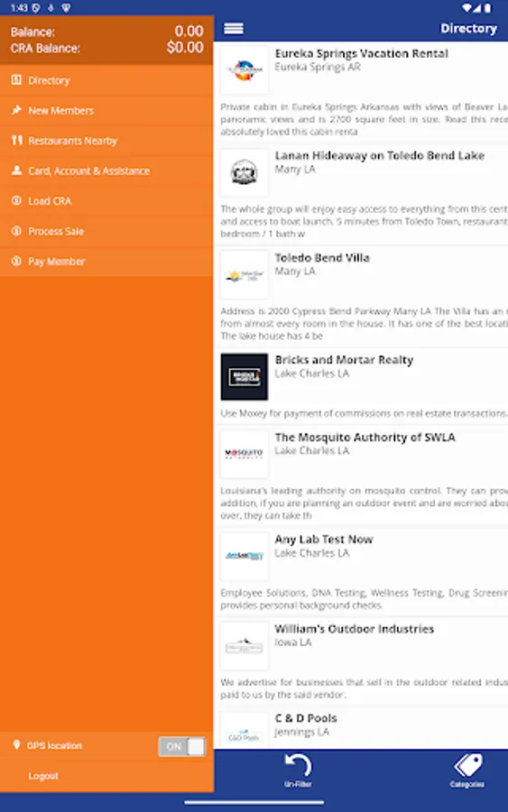Click the CRA Balance $0.00 value
Viewport: 508px width, 812px height.
[185, 48]
